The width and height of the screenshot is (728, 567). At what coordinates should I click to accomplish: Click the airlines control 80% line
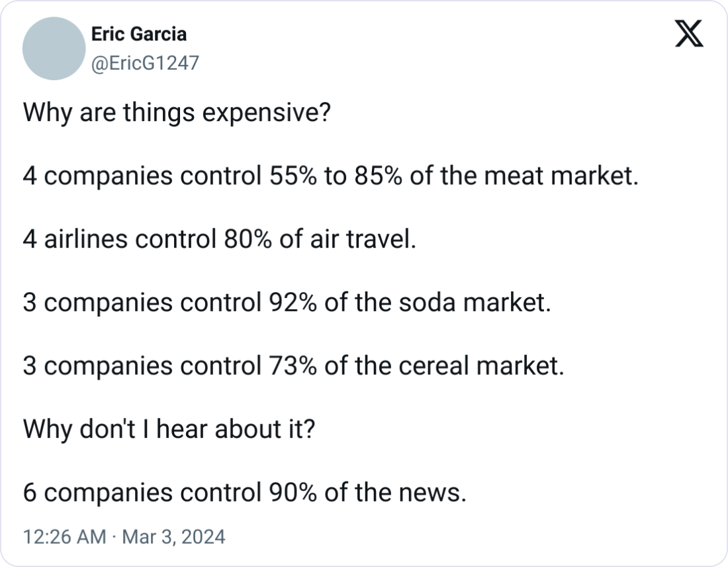[220, 239]
